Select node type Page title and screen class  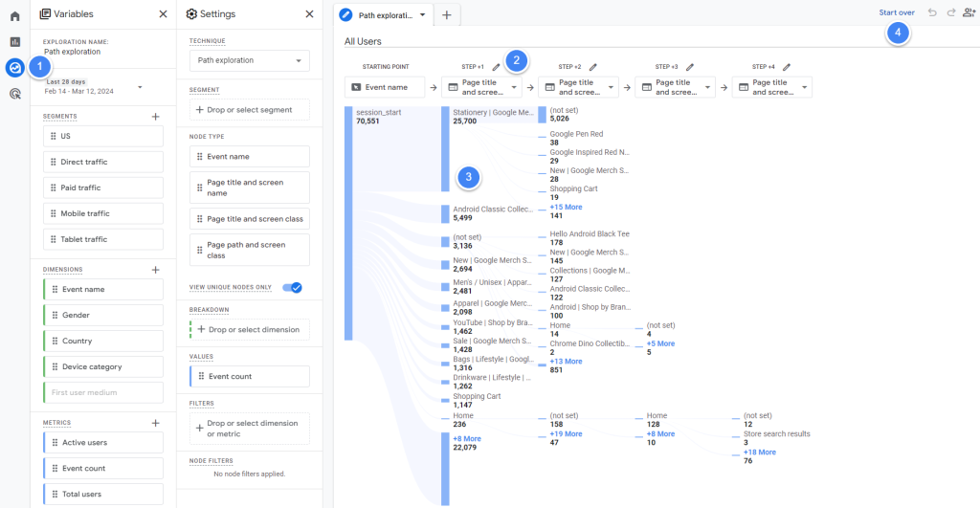[x=250, y=219]
